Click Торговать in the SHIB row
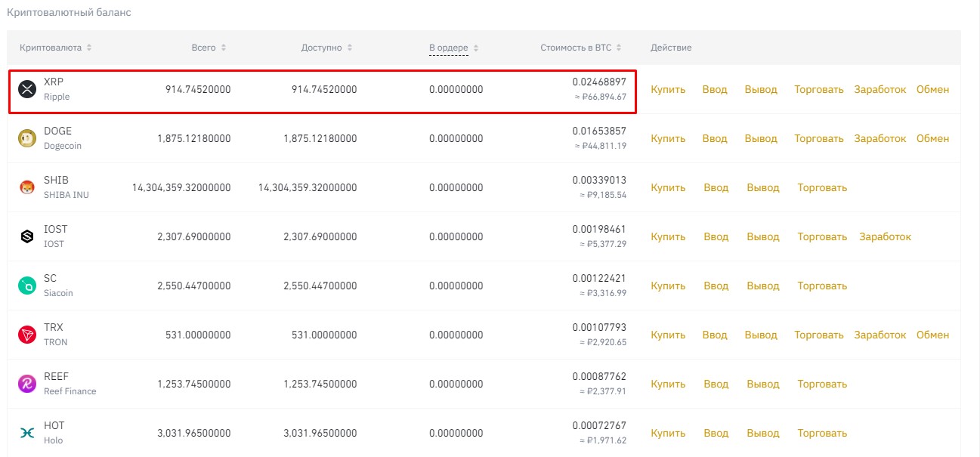 823,187
